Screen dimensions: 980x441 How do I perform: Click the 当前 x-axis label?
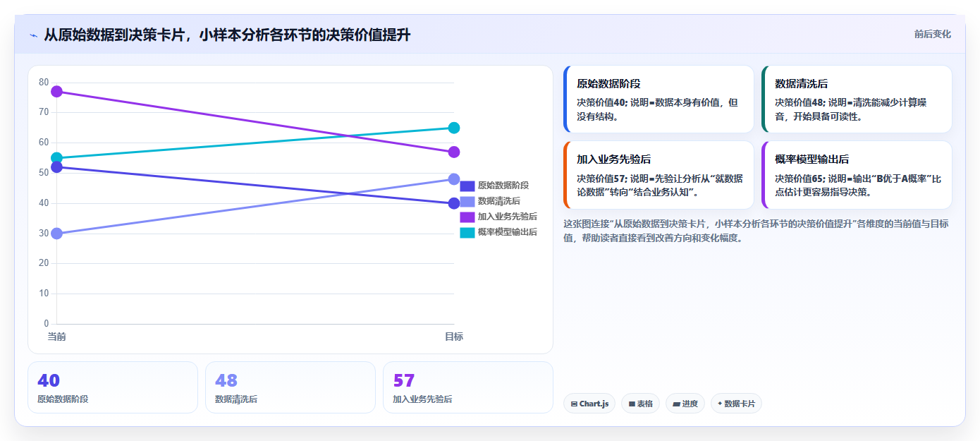pyautogui.click(x=57, y=337)
